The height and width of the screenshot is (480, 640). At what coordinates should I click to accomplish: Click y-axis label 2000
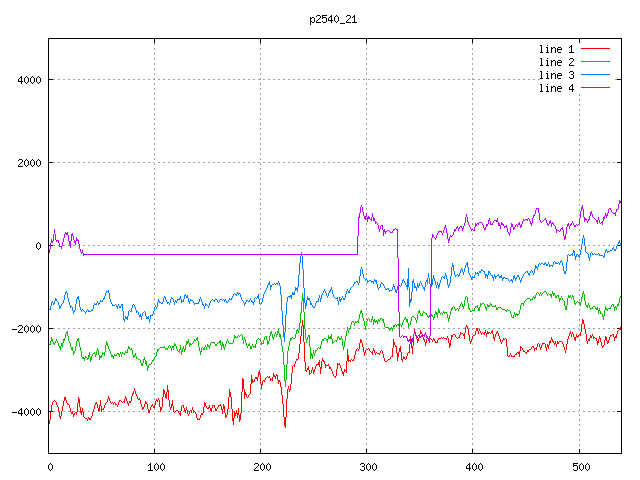pyautogui.click(x=29, y=163)
